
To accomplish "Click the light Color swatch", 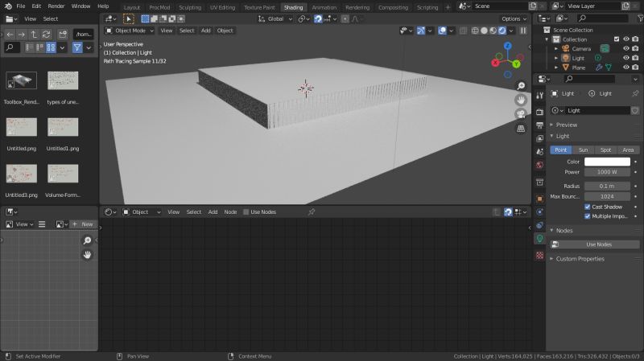I will tap(607, 162).
